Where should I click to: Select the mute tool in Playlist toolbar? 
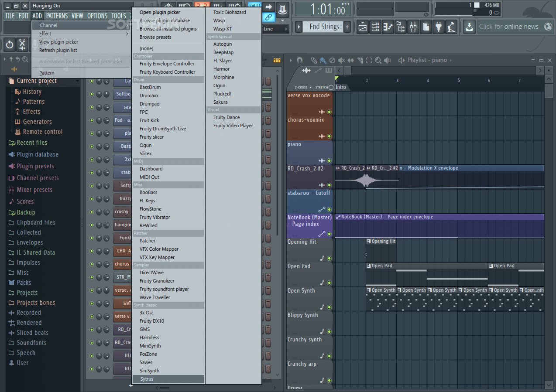(341, 60)
